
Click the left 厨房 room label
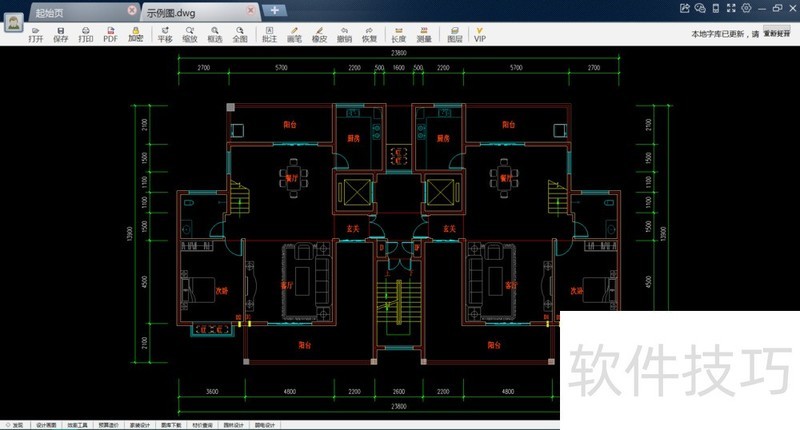354,138
